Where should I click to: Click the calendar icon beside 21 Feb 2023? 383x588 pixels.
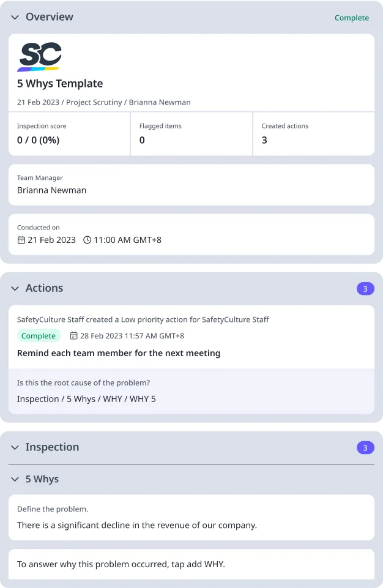tap(21, 240)
